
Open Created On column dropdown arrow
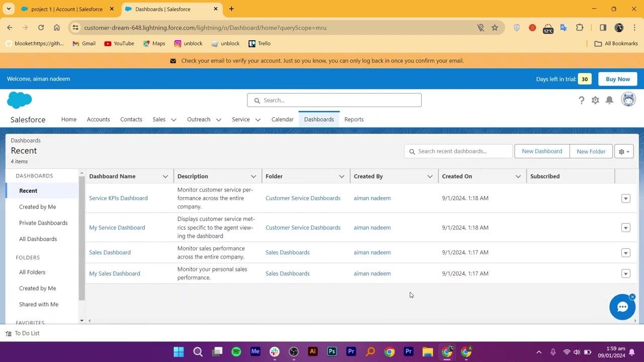click(518, 176)
